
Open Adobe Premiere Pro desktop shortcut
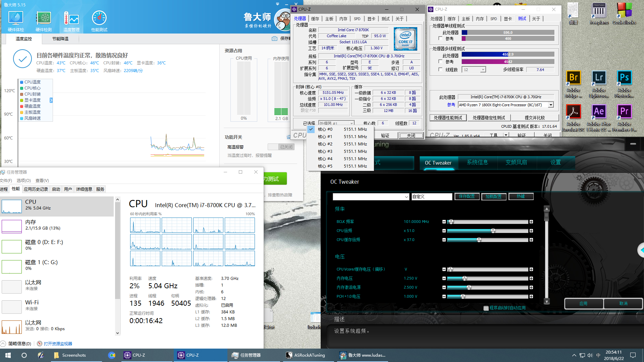click(x=624, y=118)
